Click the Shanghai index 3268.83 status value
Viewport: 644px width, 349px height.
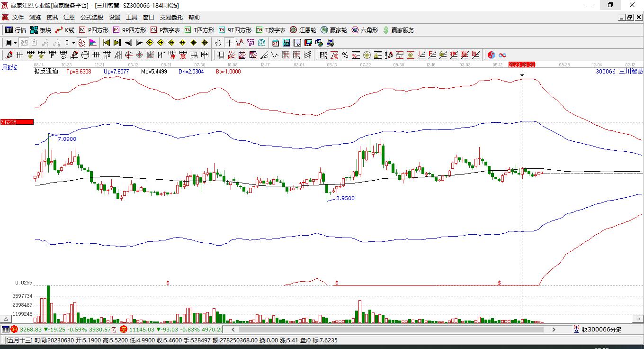[31, 330]
